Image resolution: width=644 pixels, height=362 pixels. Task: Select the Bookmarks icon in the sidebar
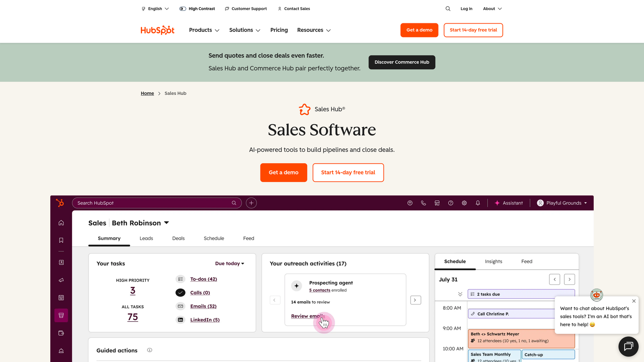tap(61, 240)
